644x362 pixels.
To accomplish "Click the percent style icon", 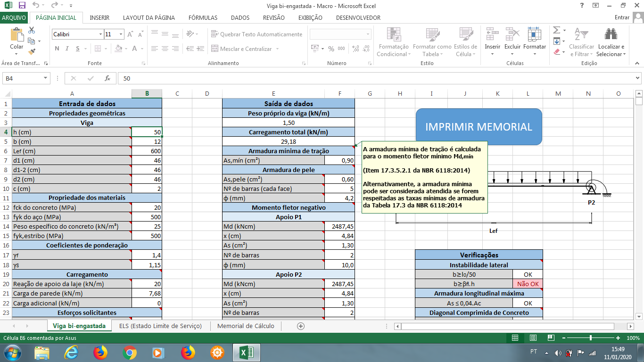I will tap(331, 49).
